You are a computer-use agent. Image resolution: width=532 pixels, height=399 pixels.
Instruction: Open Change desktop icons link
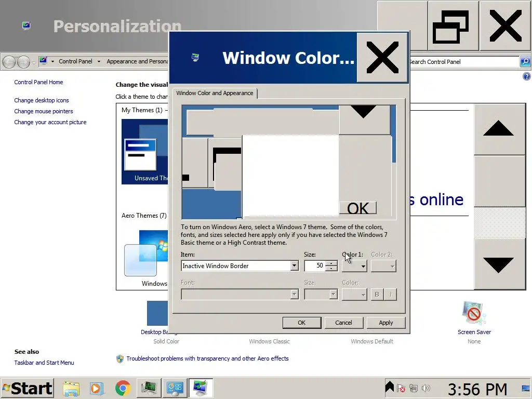[42, 100]
